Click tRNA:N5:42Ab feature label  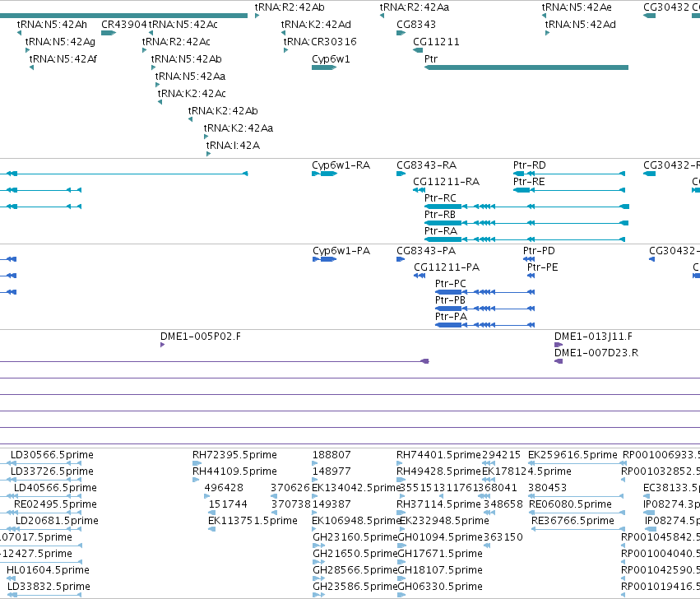(x=186, y=59)
